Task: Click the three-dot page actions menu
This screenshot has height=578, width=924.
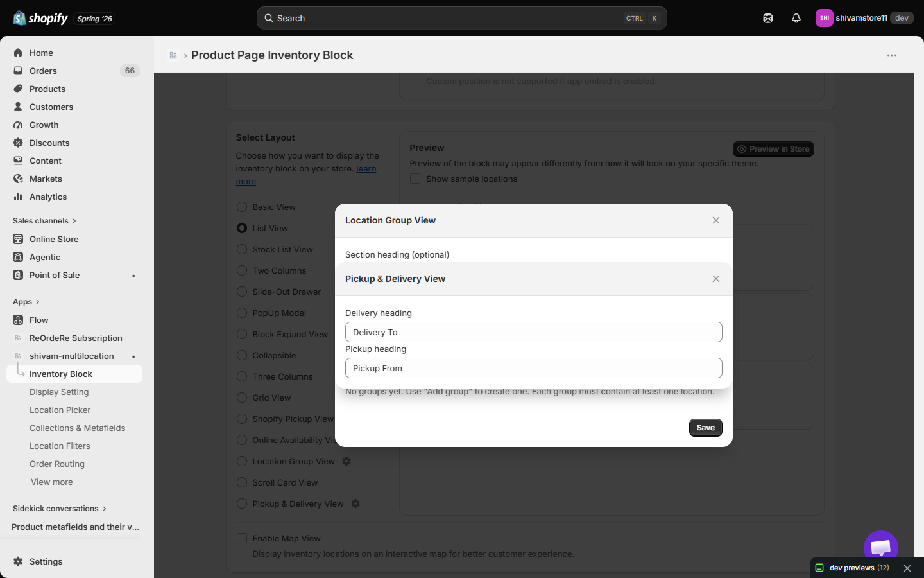Action: [x=892, y=55]
